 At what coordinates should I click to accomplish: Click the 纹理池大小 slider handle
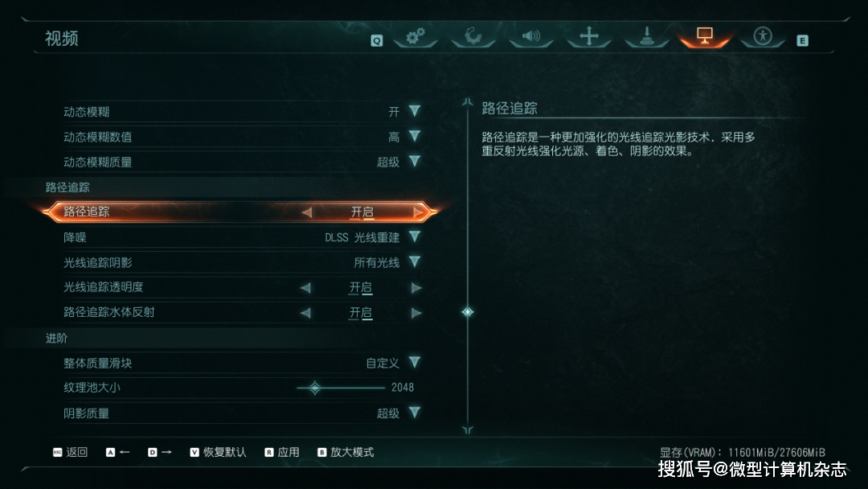coord(314,388)
